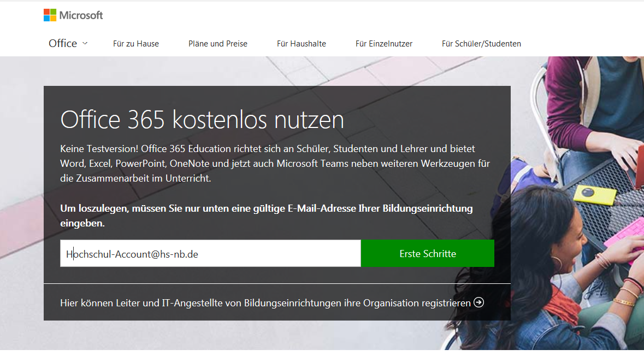
Task: Navigate to Für Schüler/Studenten
Action: pos(481,44)
